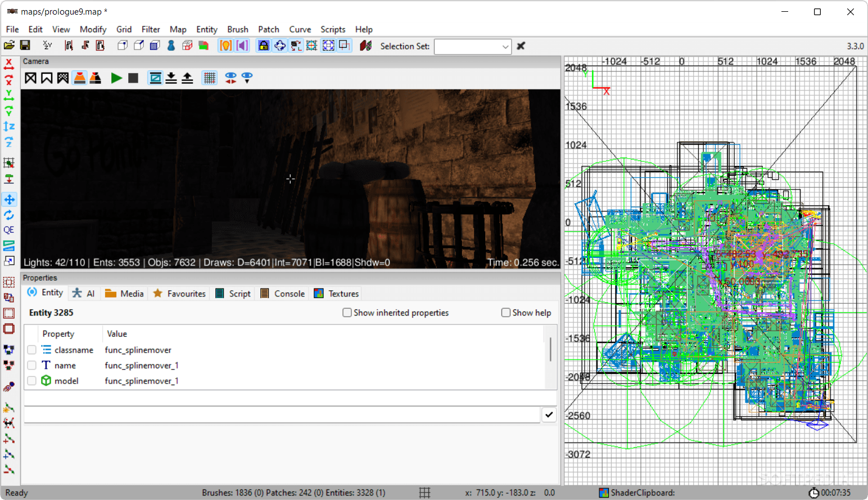The image size is (868, 500).
Task: Open the Curve menu
Action: click(x=300, y=29)
